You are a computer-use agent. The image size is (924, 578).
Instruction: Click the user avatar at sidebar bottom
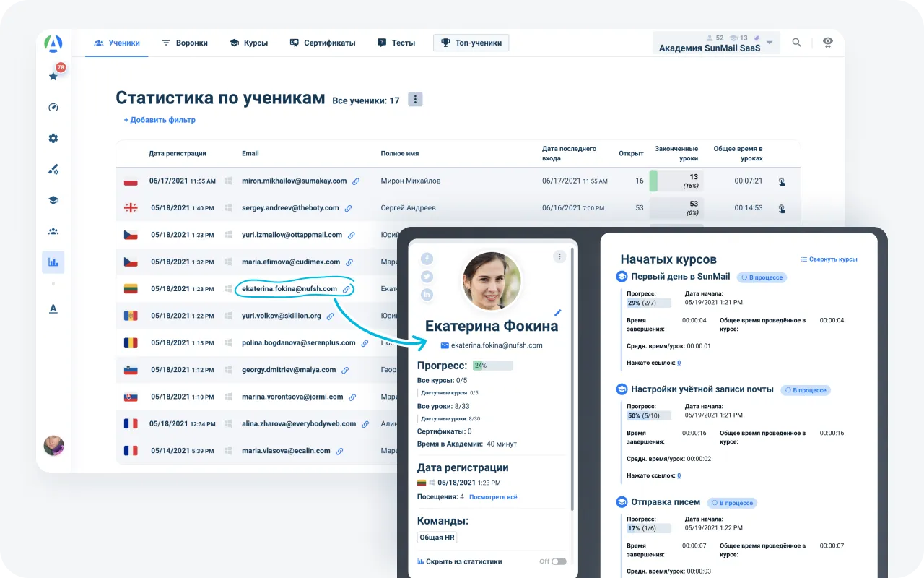tap(53, 446)
